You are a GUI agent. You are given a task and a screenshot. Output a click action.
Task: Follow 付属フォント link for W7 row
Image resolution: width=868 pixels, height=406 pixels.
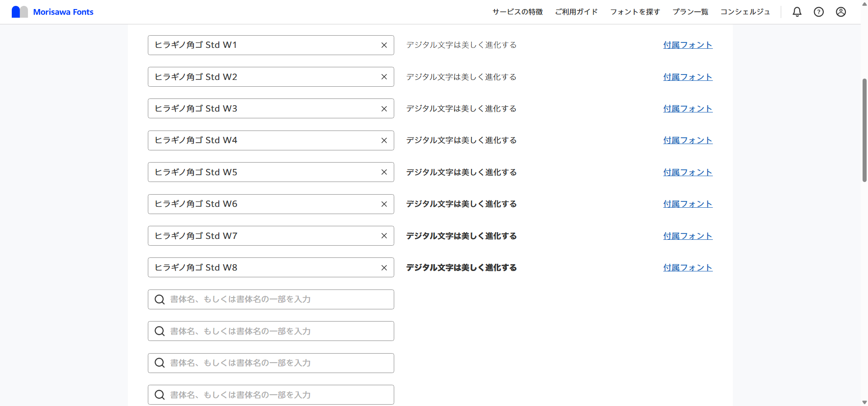click(688, 236)
